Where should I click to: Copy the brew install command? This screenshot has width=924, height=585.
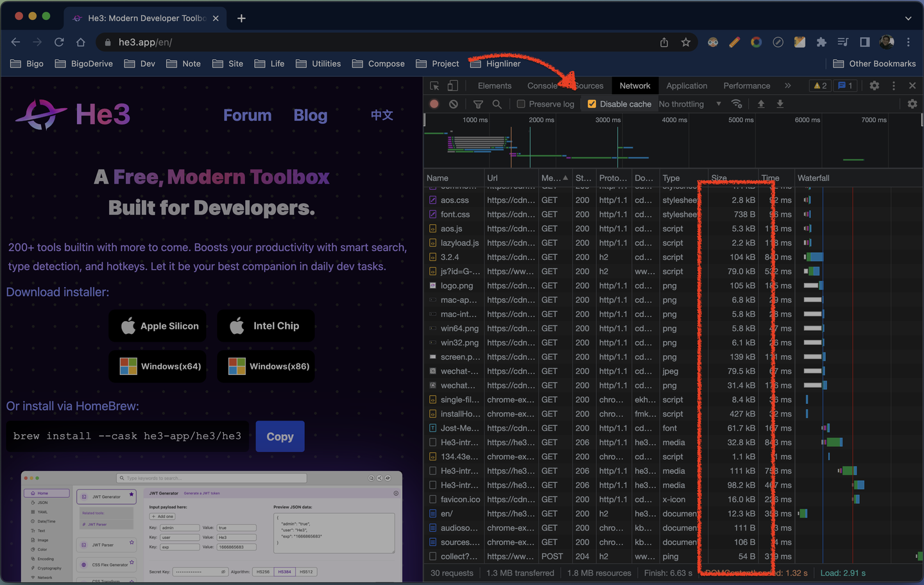pyautogui.click(x=280, y=436)
